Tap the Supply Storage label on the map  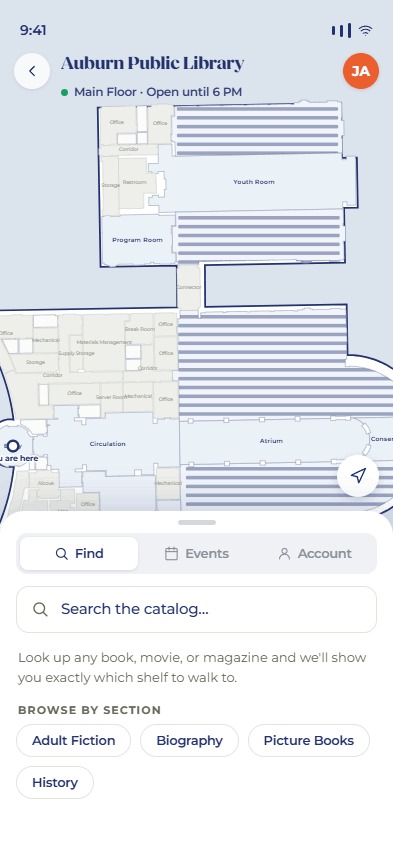pos(76,353)
